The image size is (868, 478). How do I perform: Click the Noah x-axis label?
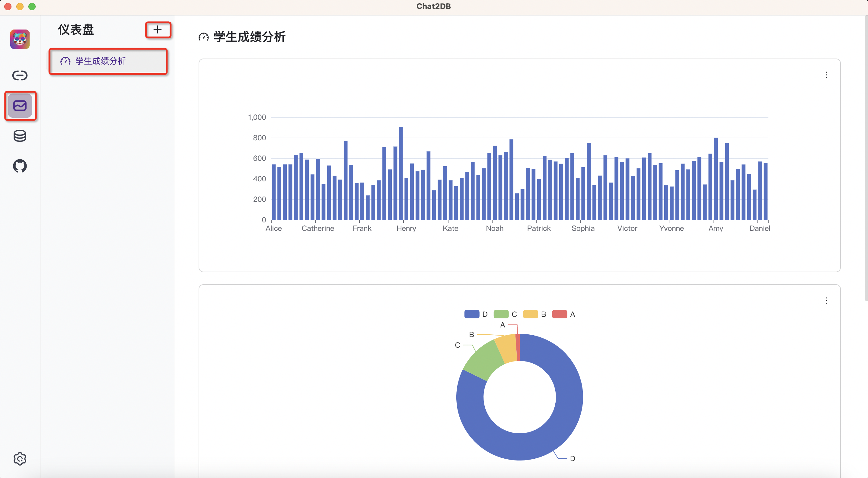[x=495, y=228]
